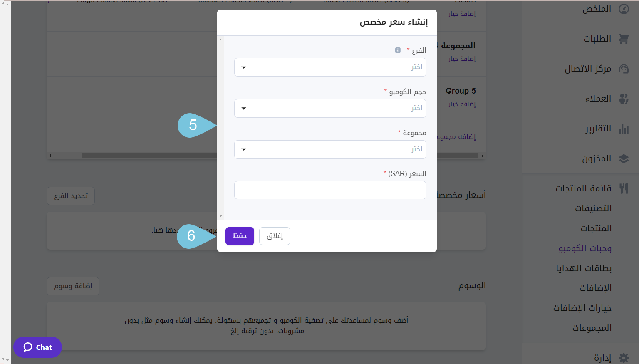The height and width of the screenshot is (364, 639).
Task: Click the people icon for العملاء
Action: [x=624, y=99]
